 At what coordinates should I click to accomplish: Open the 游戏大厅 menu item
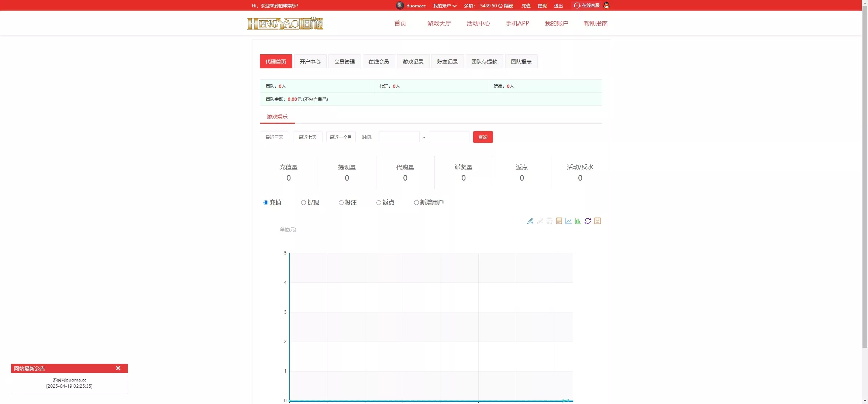point(439,23)
